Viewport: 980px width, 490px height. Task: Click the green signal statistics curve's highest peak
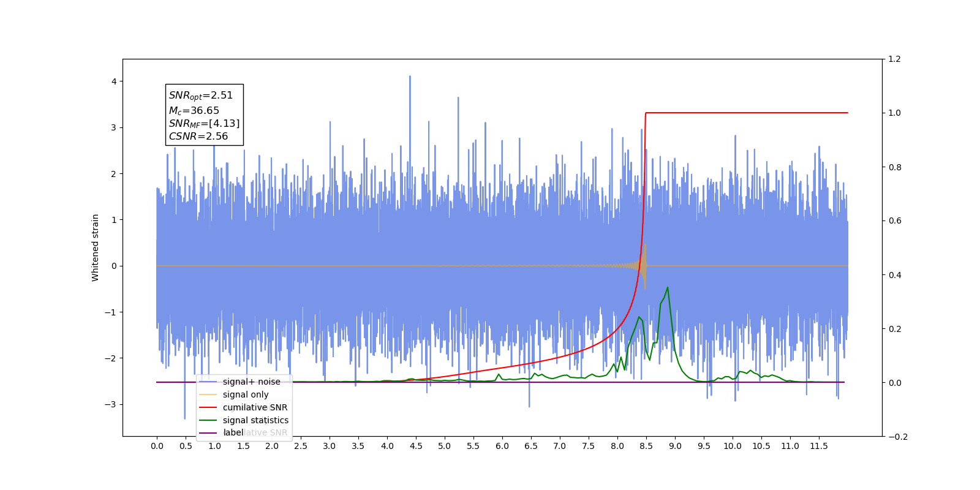click(x=668, y=287)
